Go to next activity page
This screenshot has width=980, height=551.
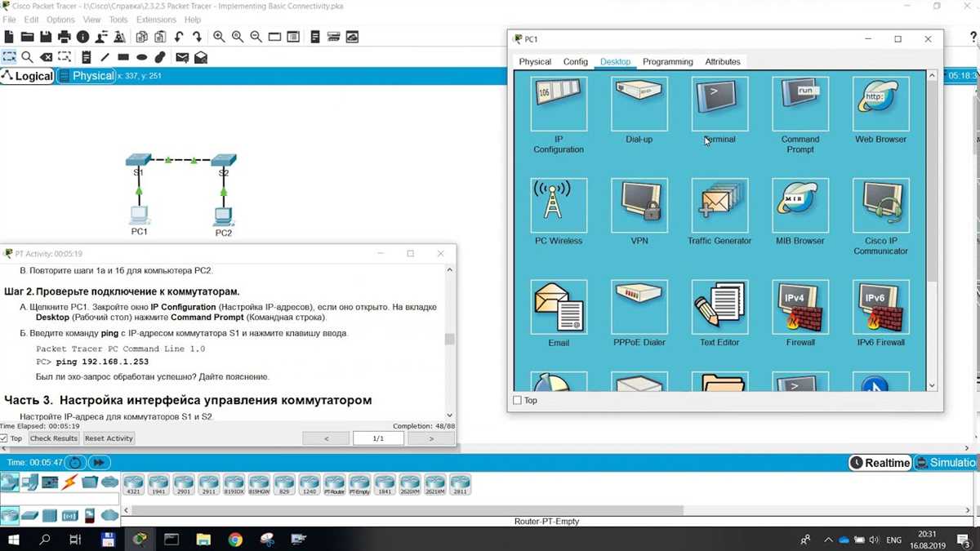[431, 438]
